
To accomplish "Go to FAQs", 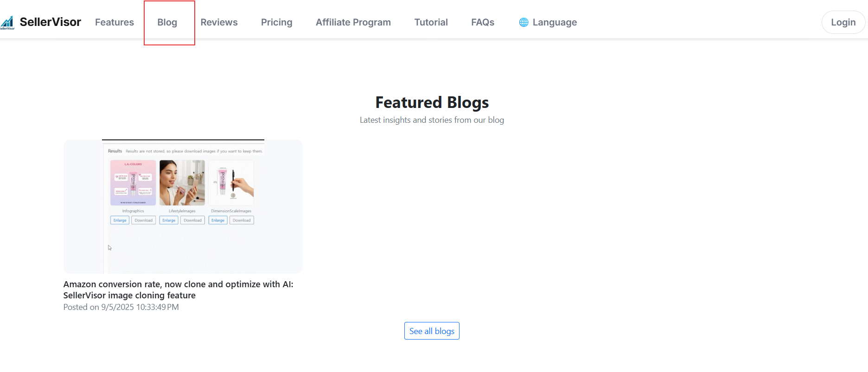I will 483,22.
